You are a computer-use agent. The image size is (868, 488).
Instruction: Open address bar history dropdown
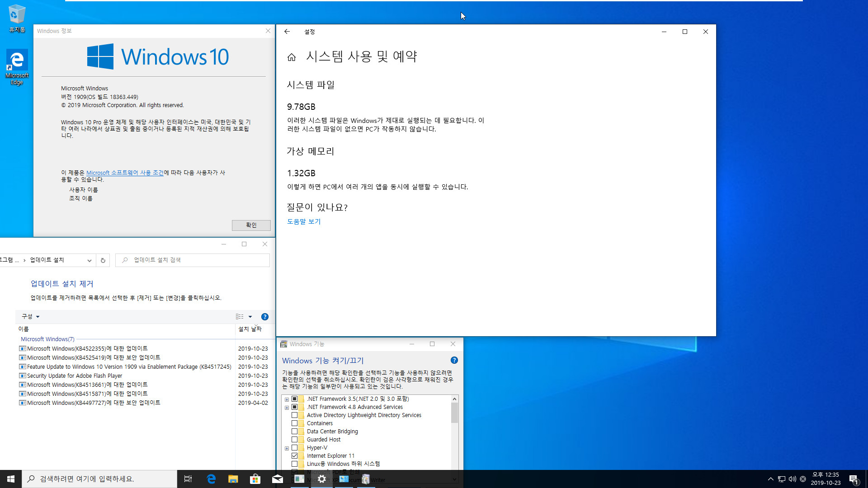pos(90,260)
